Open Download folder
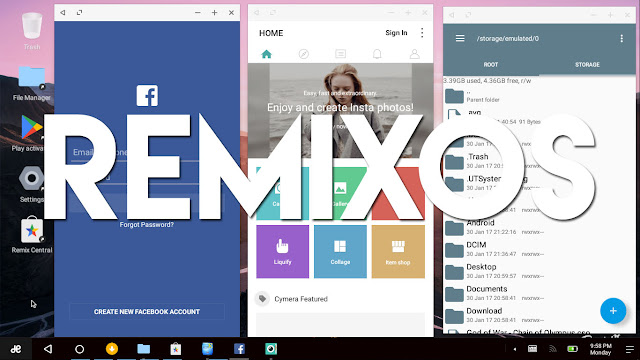This screenshot has height=360, width=640. point(539,315)
